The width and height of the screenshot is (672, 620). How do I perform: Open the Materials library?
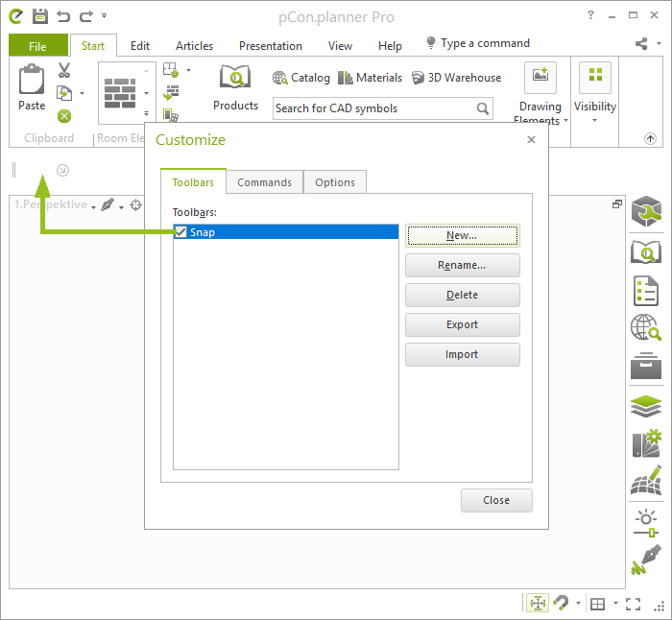370,78
